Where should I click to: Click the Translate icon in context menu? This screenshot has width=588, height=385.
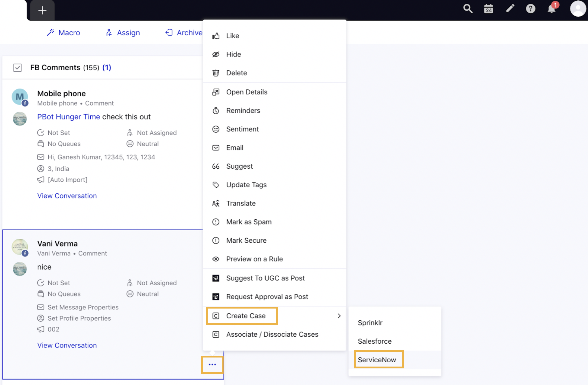[216, 203]
